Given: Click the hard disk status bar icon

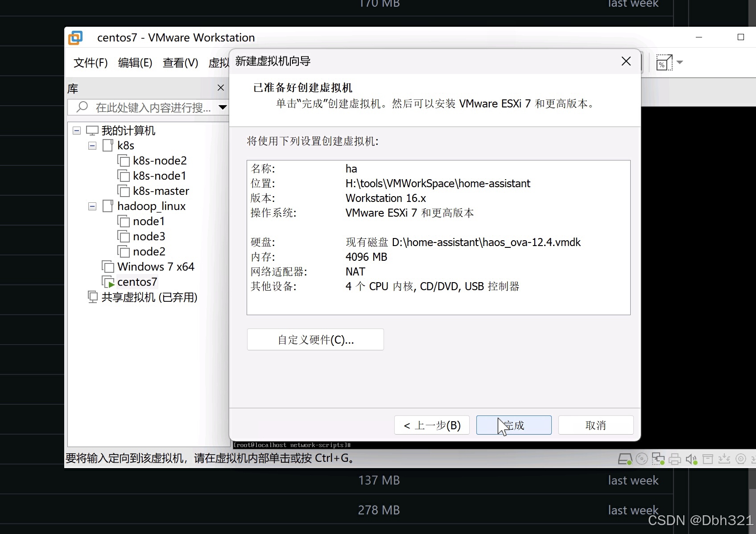Looking at the screenshot, I should coord(625,459).
